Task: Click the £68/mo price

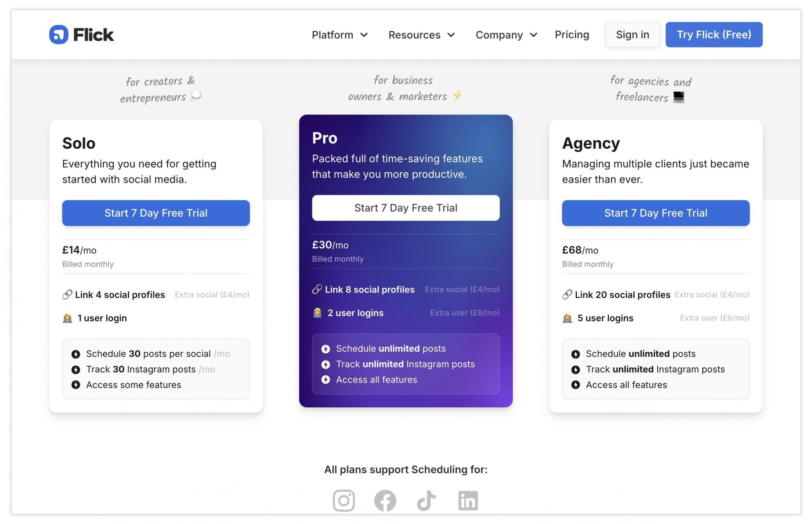Action: pyautogui.click(x=580, y=250)
